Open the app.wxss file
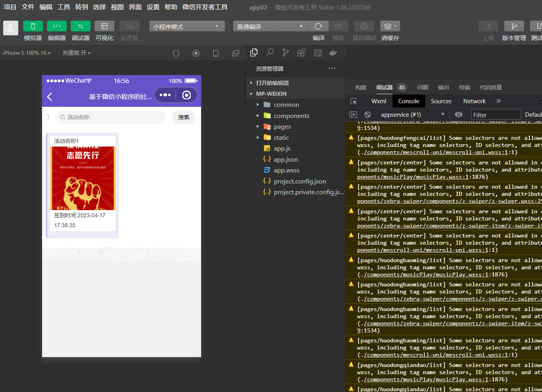This screenshot has height=392, width=542. 296,170
